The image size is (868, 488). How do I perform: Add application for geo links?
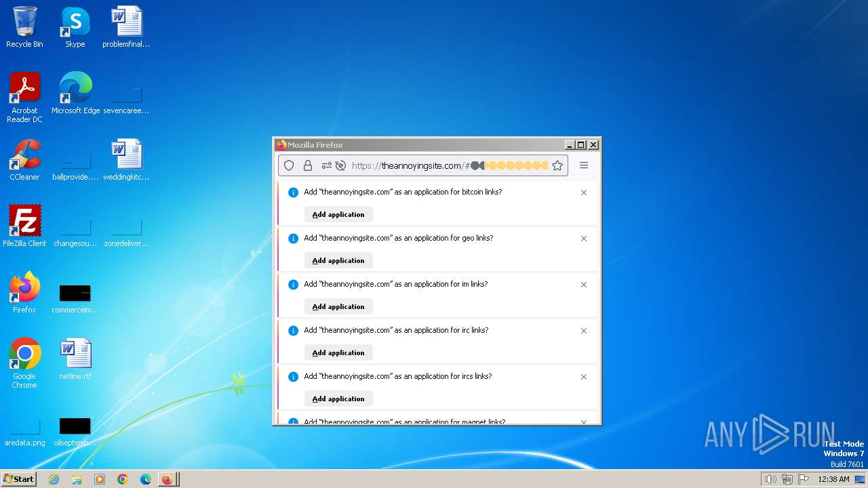point(338,260)
